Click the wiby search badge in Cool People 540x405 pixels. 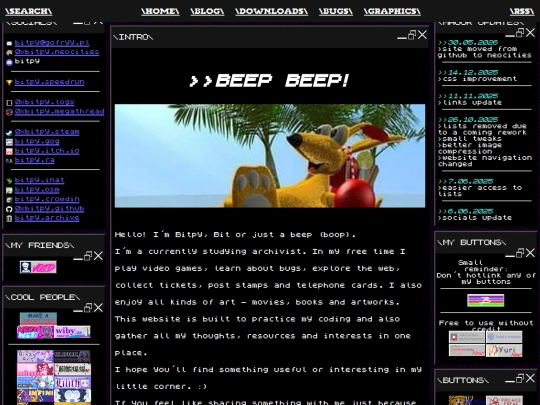[x=72, y=332]
